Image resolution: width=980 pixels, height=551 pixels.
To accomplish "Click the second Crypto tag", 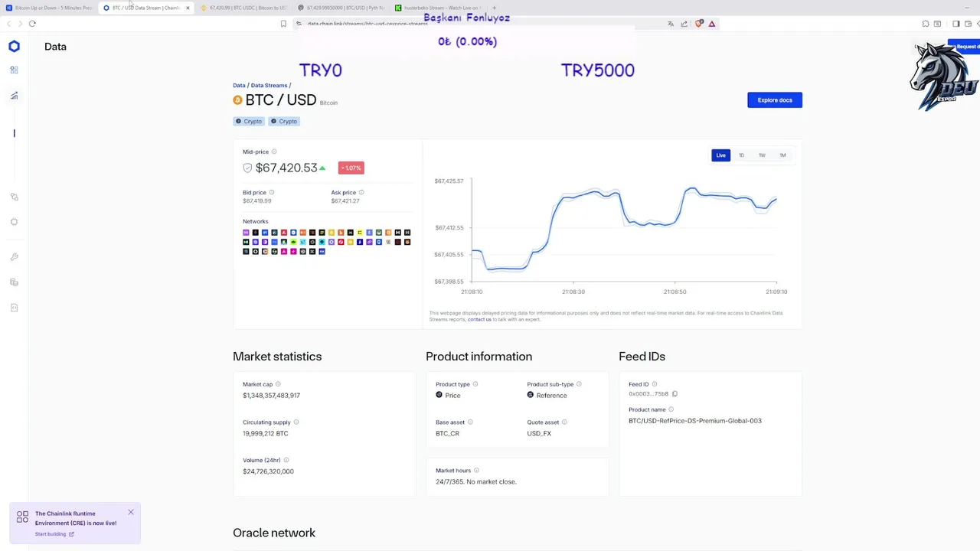I will (284, 121).
